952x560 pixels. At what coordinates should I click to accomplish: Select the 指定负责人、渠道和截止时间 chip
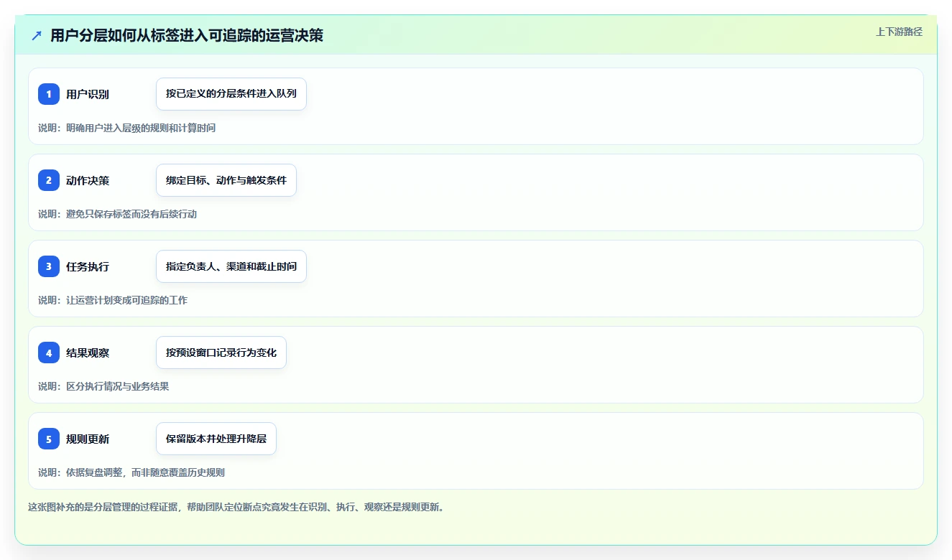click(x=231, y=266)
